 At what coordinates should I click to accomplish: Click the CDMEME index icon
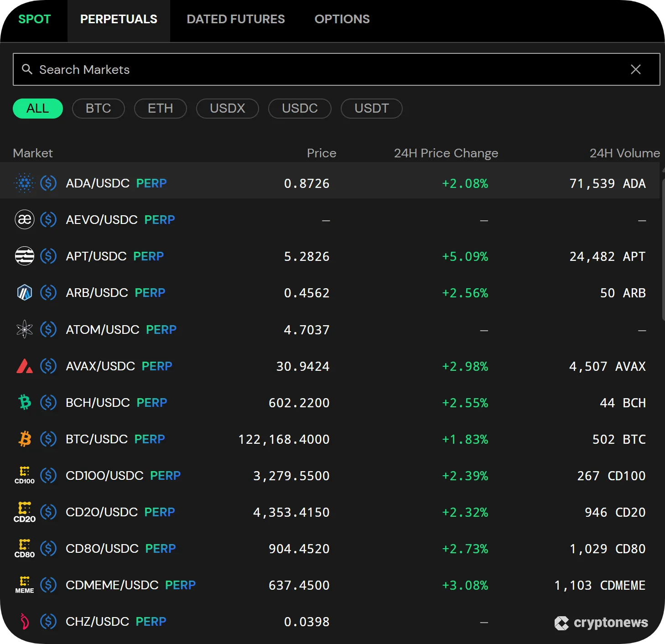pos(25,585)
